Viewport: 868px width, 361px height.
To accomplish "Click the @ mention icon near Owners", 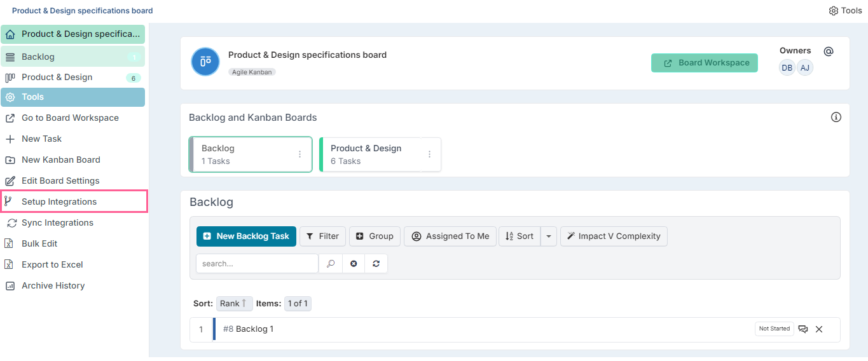I will (828, 51).
